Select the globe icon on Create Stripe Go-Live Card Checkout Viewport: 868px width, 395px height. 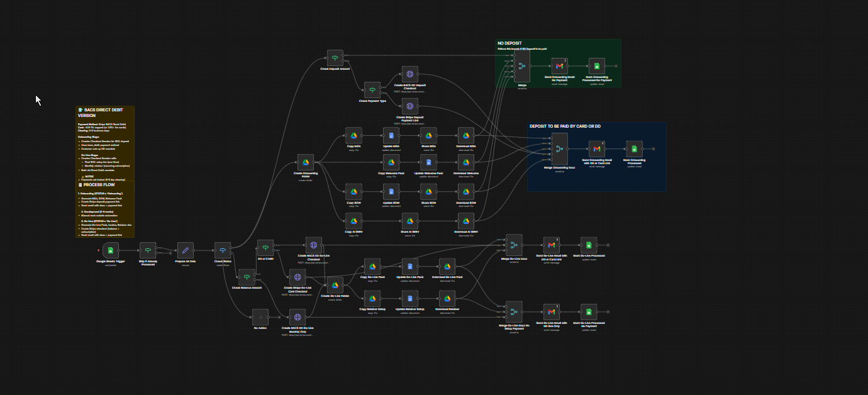tap(297, 277)
